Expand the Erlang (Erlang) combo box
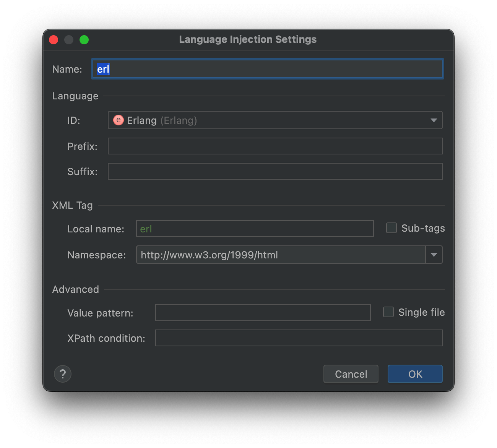Image resolution: width=497 pixels, height=448 pixels. [x=434, y=120]
